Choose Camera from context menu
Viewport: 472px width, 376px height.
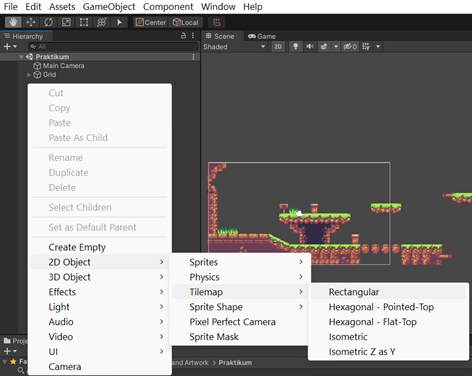pos(99,367)
